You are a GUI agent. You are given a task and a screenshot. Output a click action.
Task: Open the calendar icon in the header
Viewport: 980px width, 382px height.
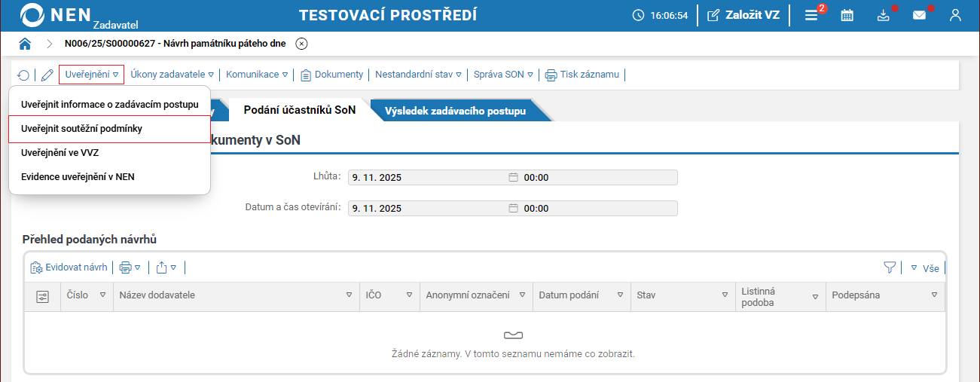(x=847, y=15)
